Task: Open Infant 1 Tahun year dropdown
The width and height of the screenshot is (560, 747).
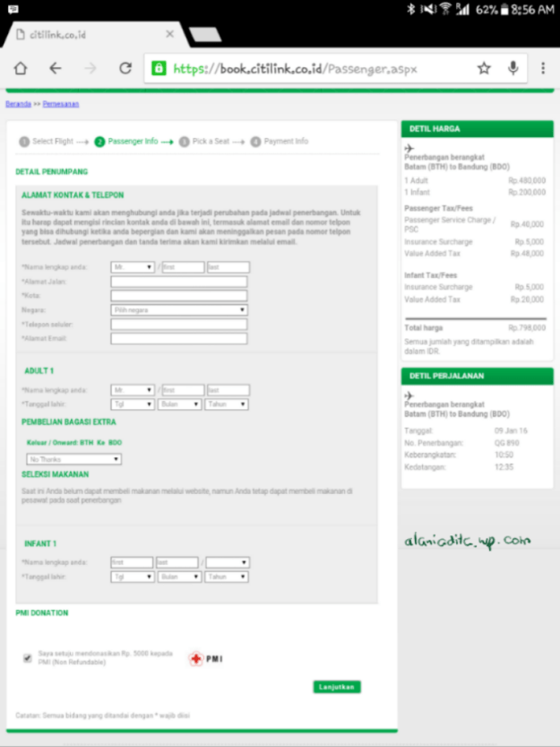Action: click(227, 578)
